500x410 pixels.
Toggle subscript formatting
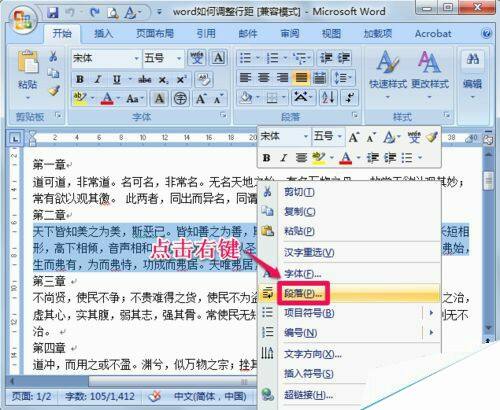(163, 80)
